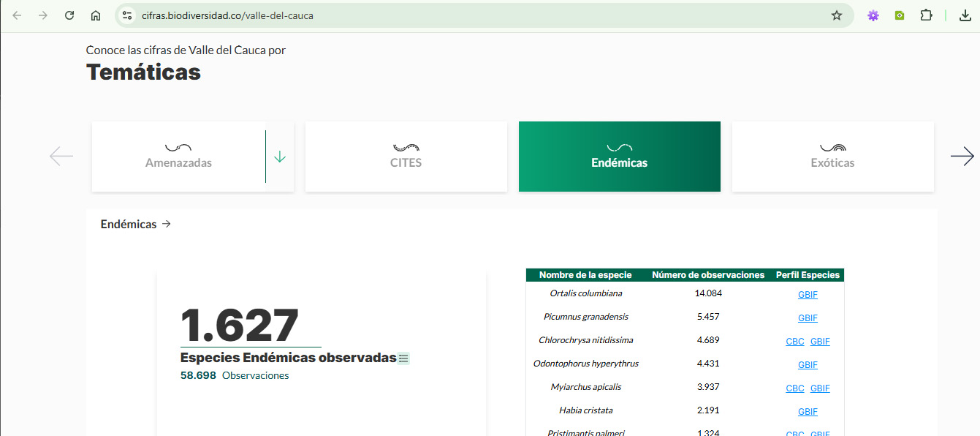Switch to the CITES theme card

(x=406, y=157)
